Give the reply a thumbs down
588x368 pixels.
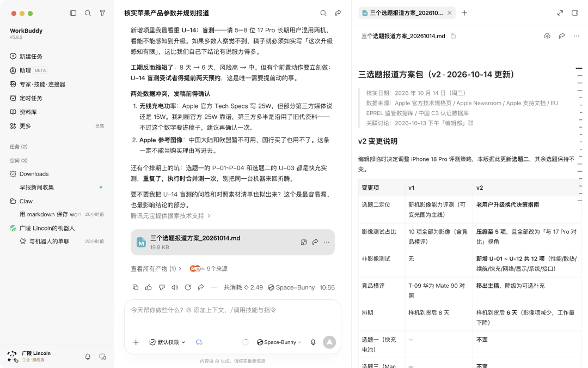click(x=162, y=287)
